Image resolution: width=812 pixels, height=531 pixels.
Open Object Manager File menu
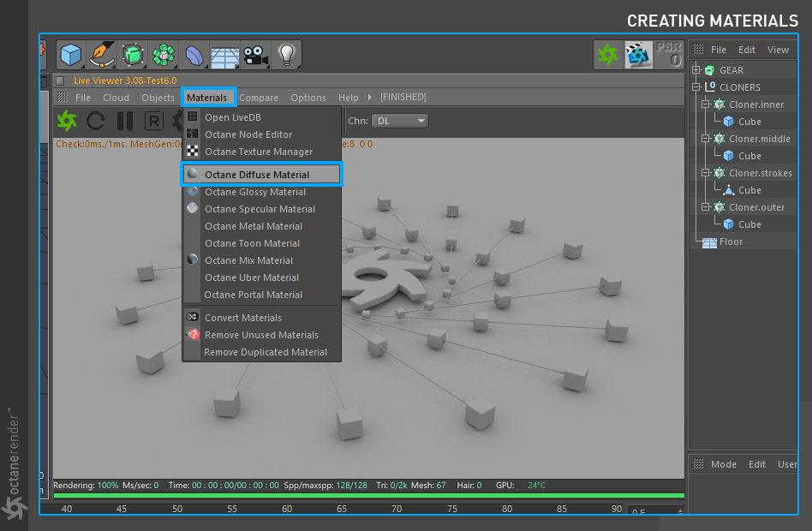[719, 50]
